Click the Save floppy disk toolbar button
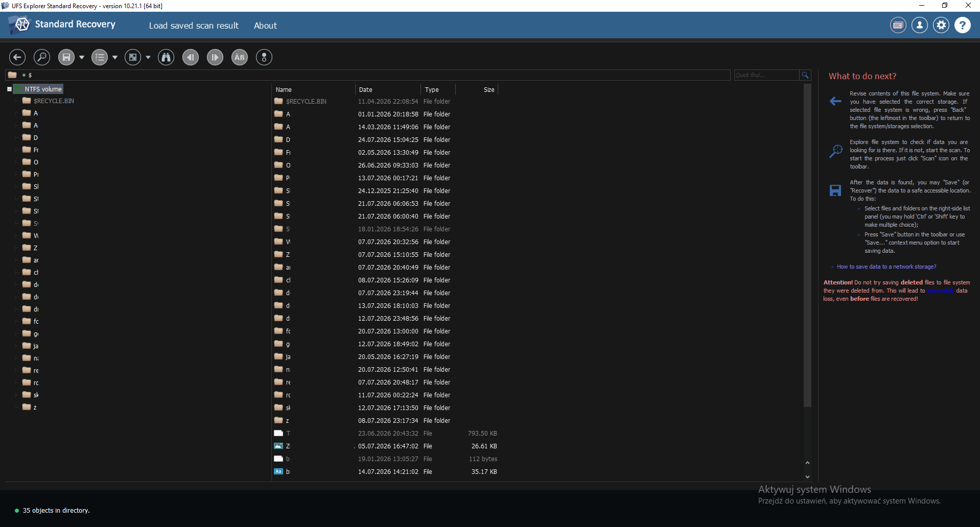 (66, 57)
